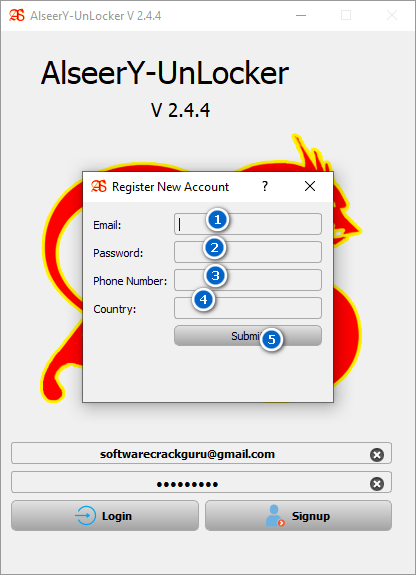Click the numbered step 1 marker
The image size is (416, 575).
[x=218, y=220]
